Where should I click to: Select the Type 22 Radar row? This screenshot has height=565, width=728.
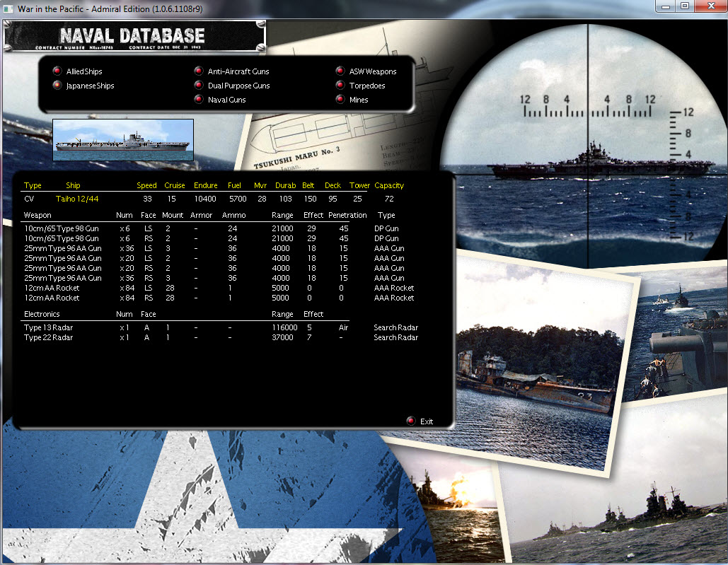click(x=221, y=337)
